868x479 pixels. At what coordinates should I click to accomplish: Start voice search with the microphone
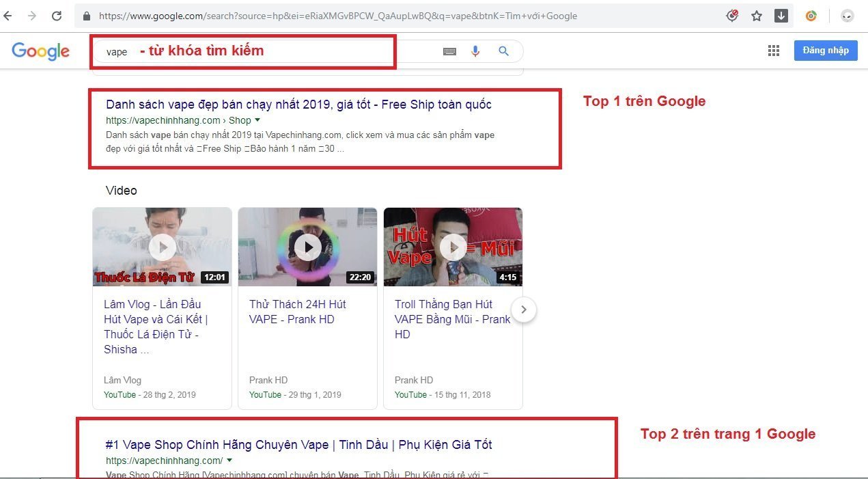[x=475, y=51]
